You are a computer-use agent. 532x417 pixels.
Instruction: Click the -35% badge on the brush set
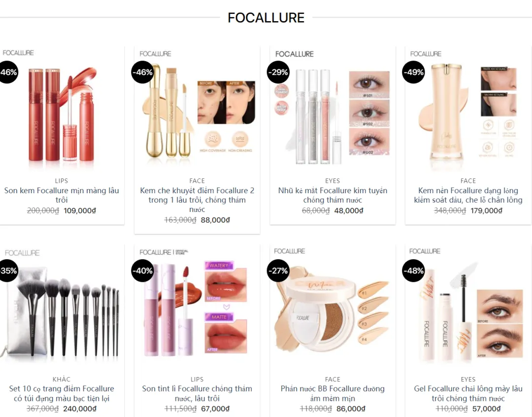coord(7,271)
